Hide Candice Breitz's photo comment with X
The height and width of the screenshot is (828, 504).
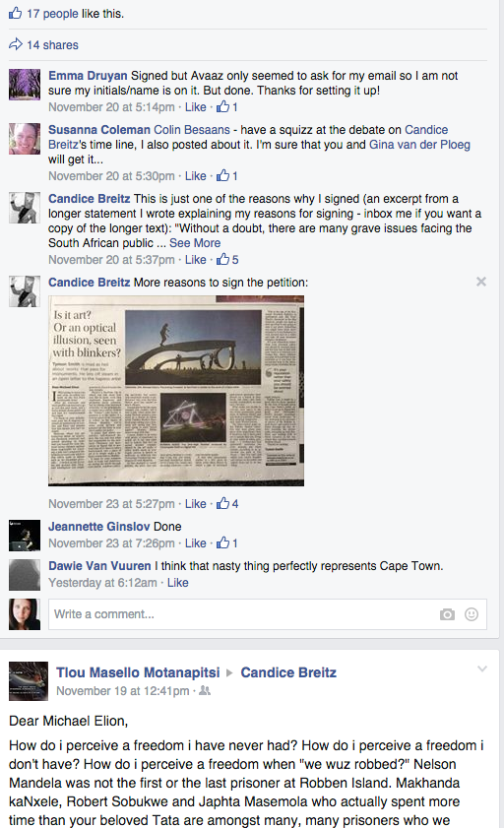coord(480,282)
